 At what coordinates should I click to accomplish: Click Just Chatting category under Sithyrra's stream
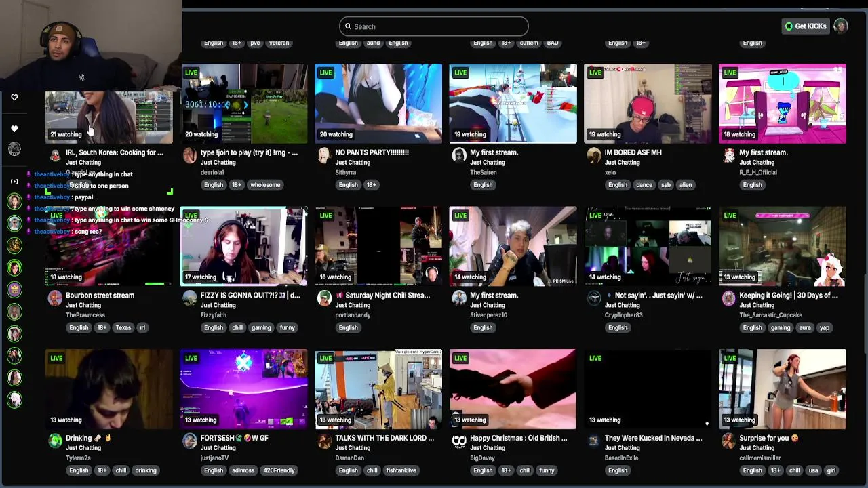[x=353, y=163]
